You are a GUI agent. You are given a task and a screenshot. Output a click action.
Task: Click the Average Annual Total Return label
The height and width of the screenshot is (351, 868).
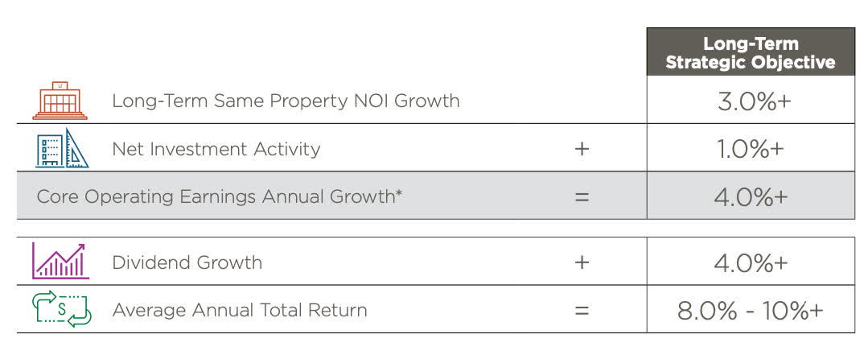(x=240, y=309)
